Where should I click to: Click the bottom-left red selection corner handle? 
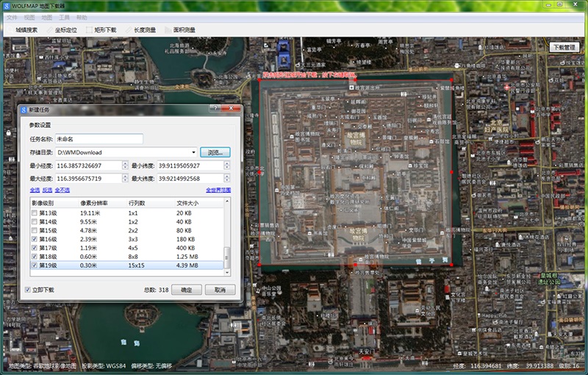[x=259, y=265]
